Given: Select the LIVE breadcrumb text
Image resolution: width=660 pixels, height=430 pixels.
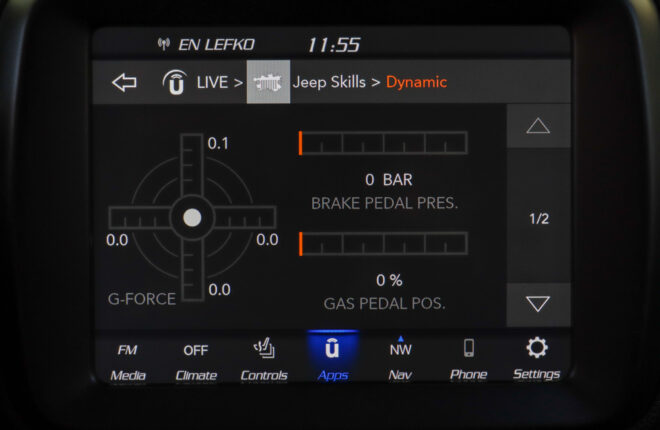Looking at the screenshot, I should 213,82.
